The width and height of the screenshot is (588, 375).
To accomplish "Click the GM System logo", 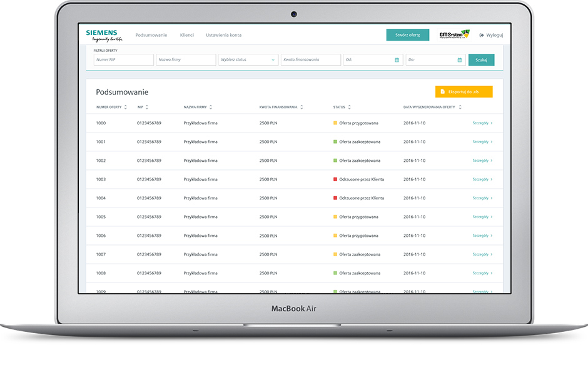I will [x=454, y=35].
